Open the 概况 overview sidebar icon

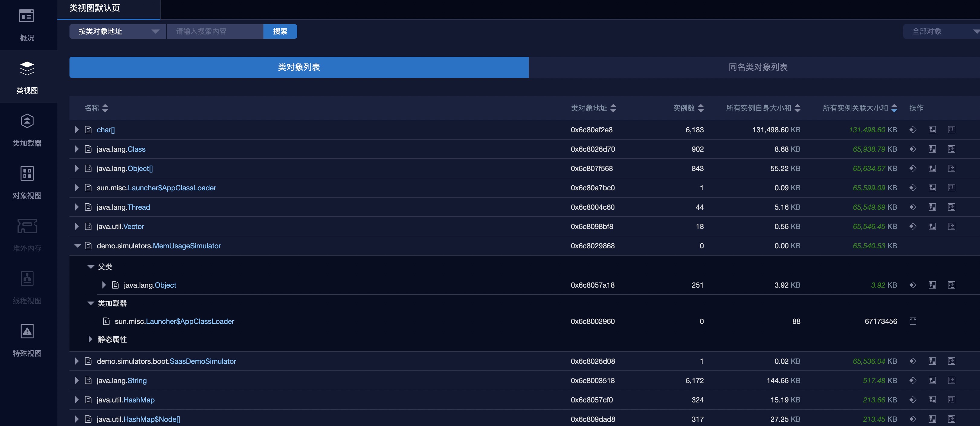coord(27,16)
